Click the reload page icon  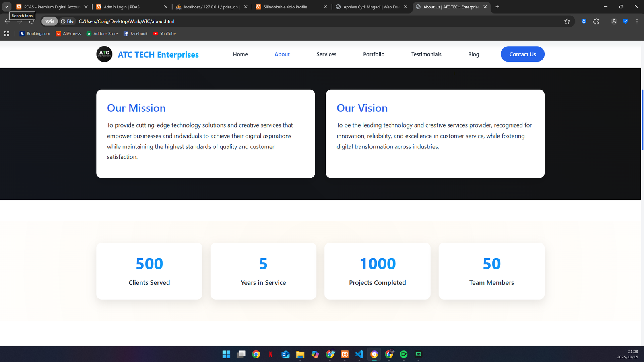[x=31, y=21]
